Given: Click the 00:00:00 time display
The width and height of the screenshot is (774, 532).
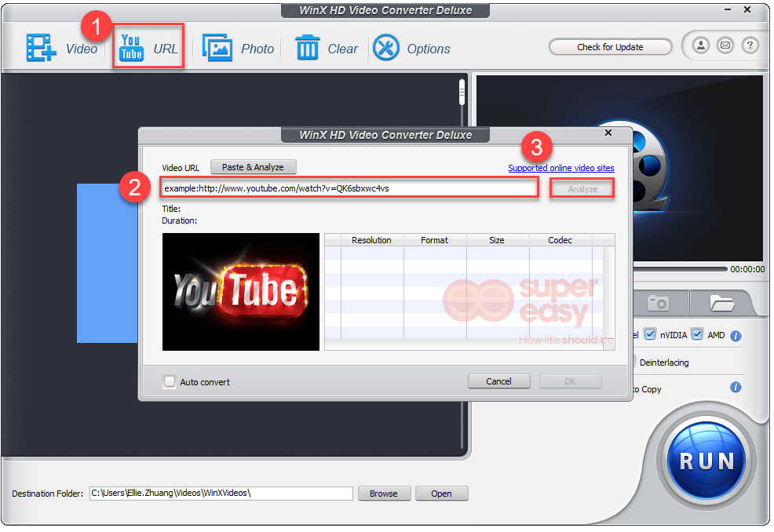Looking at the screenshot, I should pos(747,269).
